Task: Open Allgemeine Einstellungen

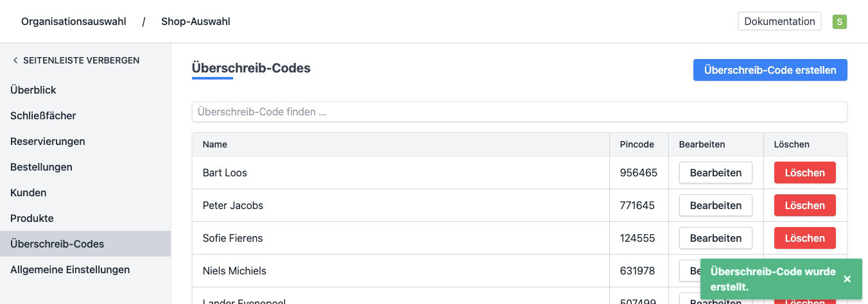Action: (x=70, y=270)
